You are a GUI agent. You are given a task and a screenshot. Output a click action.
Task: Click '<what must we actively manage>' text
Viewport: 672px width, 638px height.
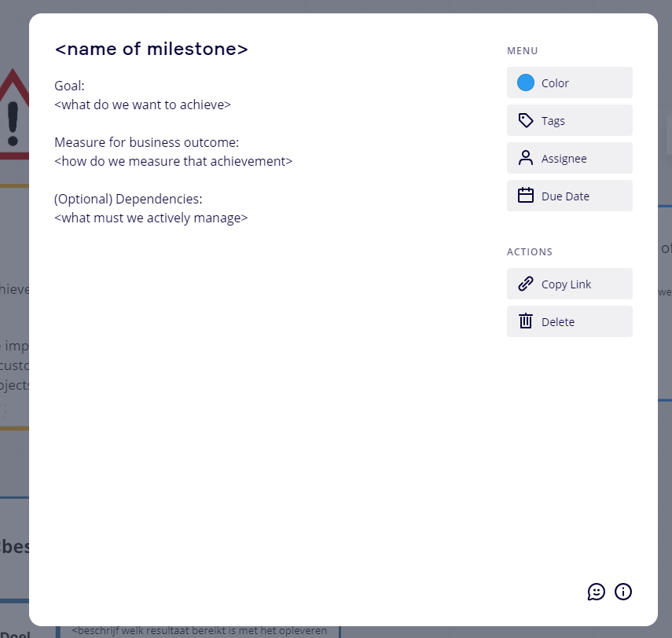click(151, 218)
